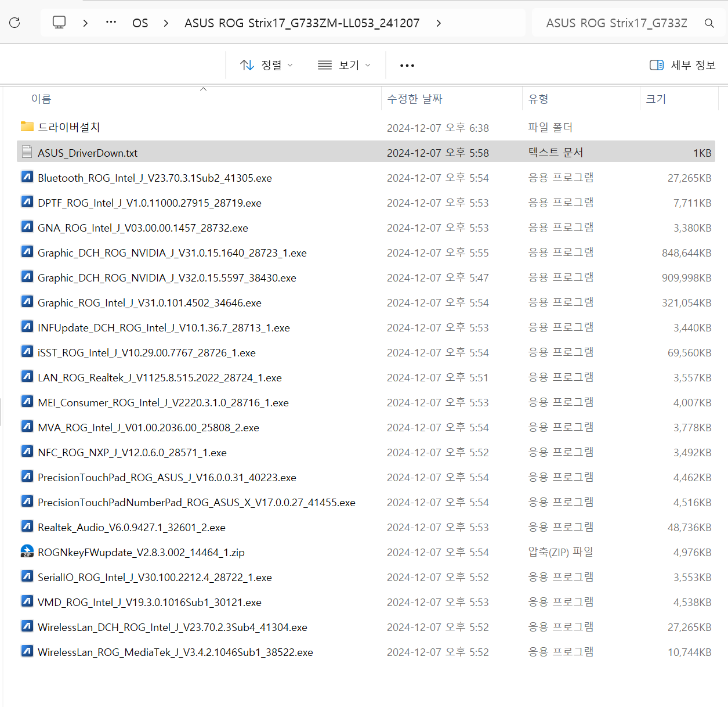The image size is (728, 707).
Task: Click icon of Graphic_DCH NVIDIA V31.0.15.1640 file
Action: [27, 252]
